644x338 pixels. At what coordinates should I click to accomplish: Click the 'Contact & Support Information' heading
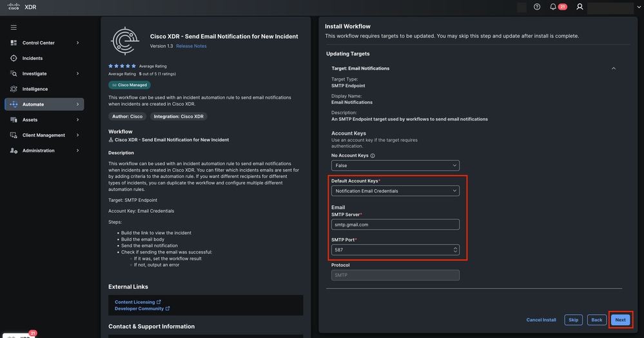tap(151, 326)
